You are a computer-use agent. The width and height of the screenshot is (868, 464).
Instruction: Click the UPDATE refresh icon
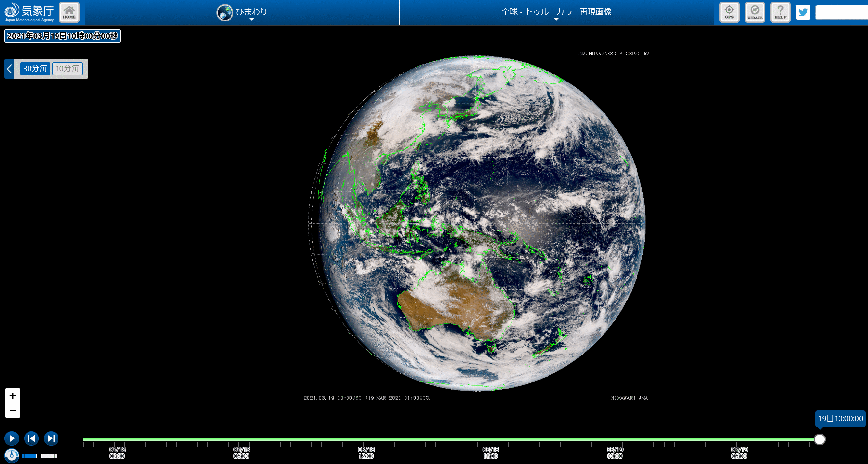pyautogui.click(x=754, y=12)
